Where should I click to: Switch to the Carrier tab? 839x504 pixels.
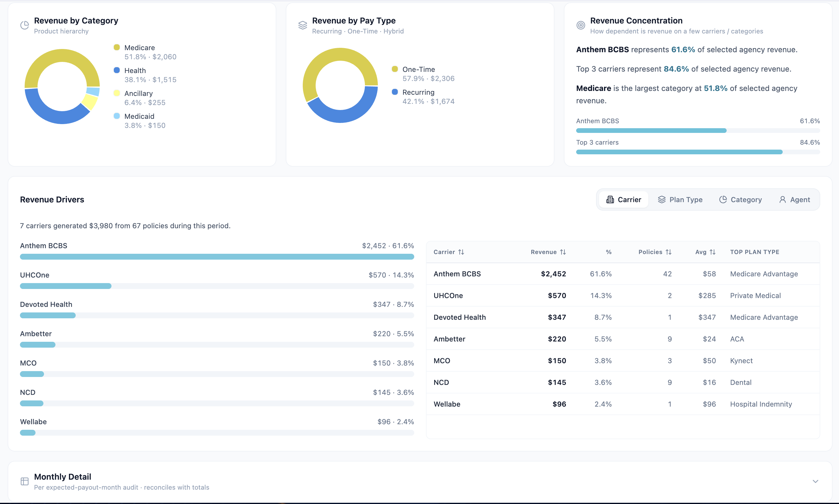click(x=624, y=200)
